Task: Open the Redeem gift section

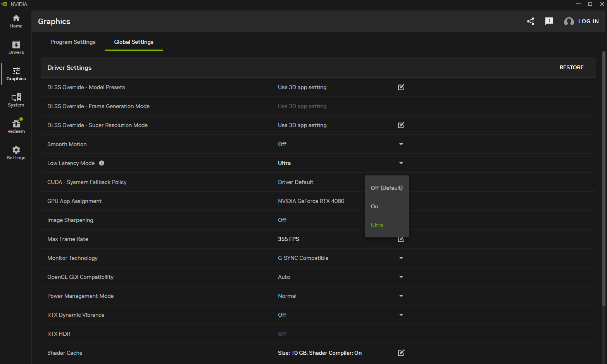Action: coord(16,127)
